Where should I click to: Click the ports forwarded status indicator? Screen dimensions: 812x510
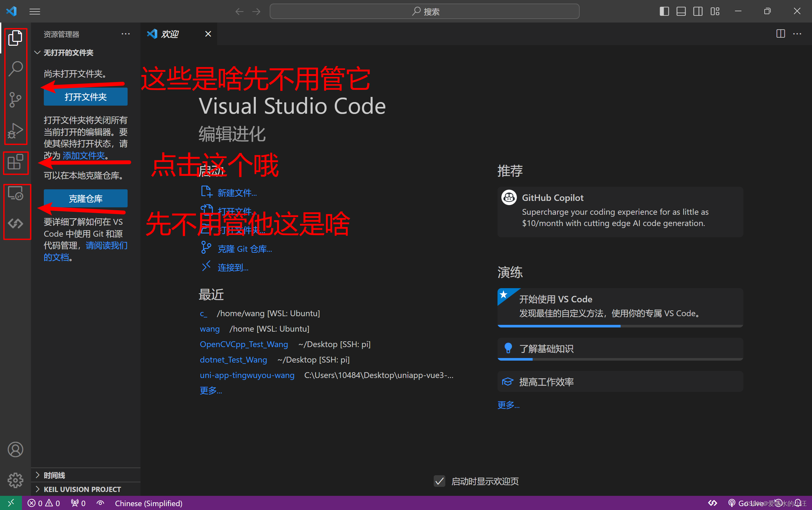click(78, 503)
